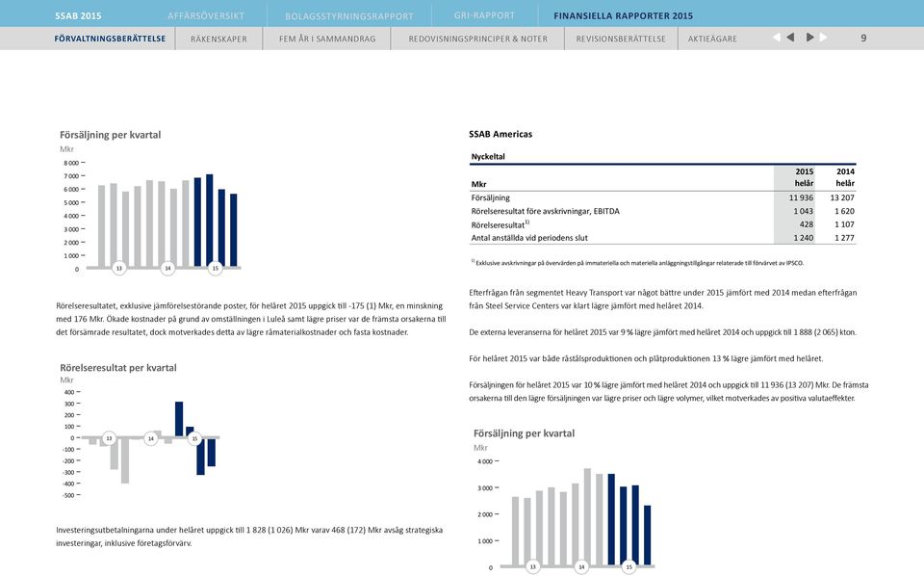924x576 pixels.
Task: Click the 1 620 EBITDA value
Action: (x=844, y=211)
